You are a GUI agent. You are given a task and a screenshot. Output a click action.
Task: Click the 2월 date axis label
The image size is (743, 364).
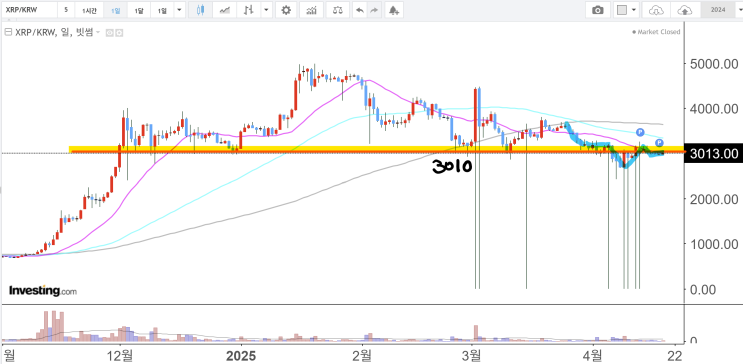362,355
